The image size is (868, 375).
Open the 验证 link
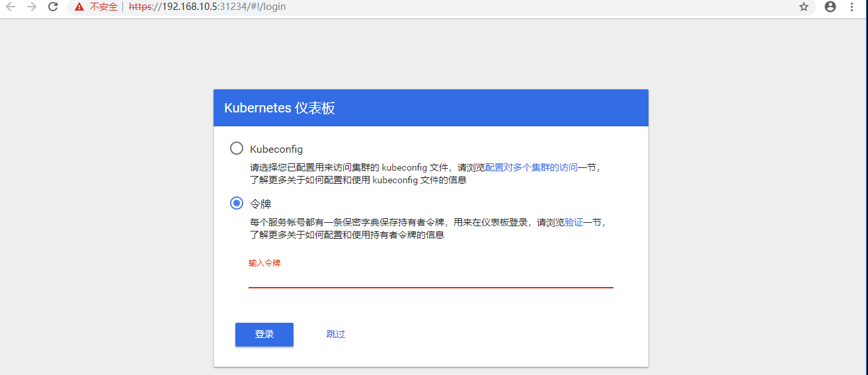[574, 223]
